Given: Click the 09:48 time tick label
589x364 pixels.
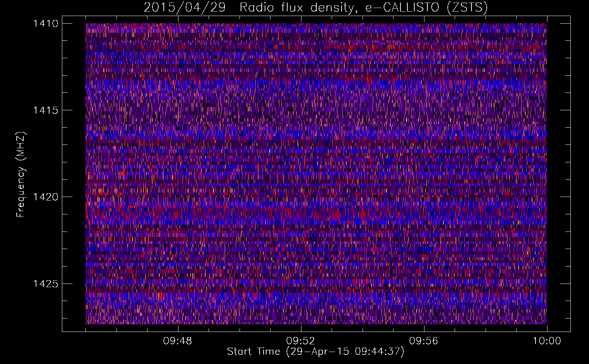Looking at the screenshot, I should [x=177, y=341].
